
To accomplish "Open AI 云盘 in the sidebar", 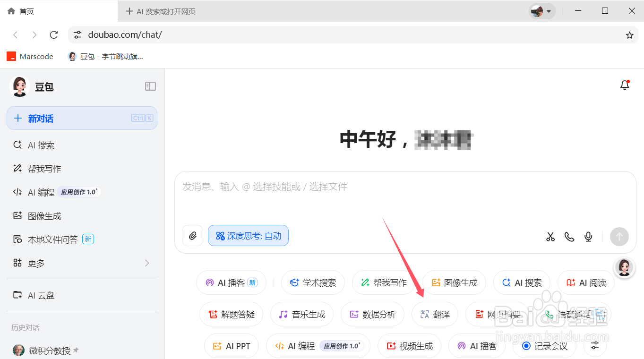I will click(82, 295).
